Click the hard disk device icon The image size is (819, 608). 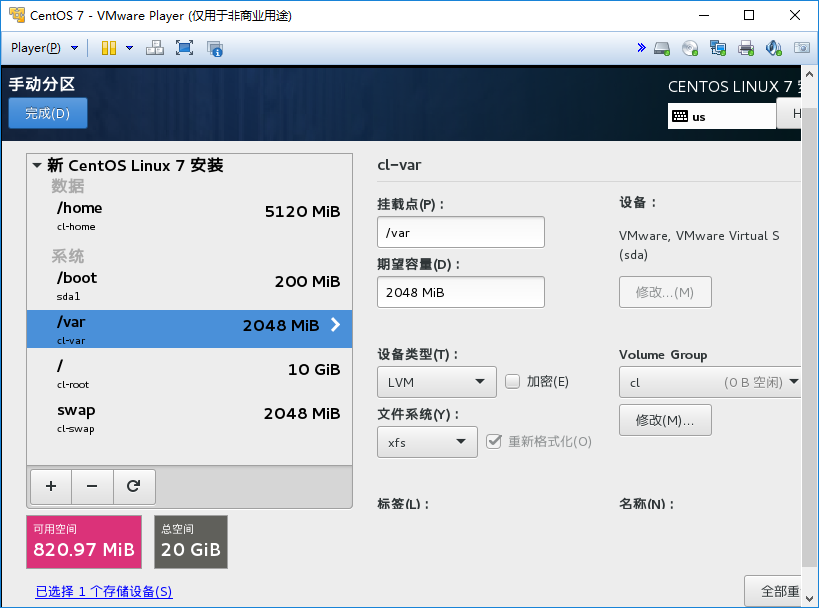662,49
